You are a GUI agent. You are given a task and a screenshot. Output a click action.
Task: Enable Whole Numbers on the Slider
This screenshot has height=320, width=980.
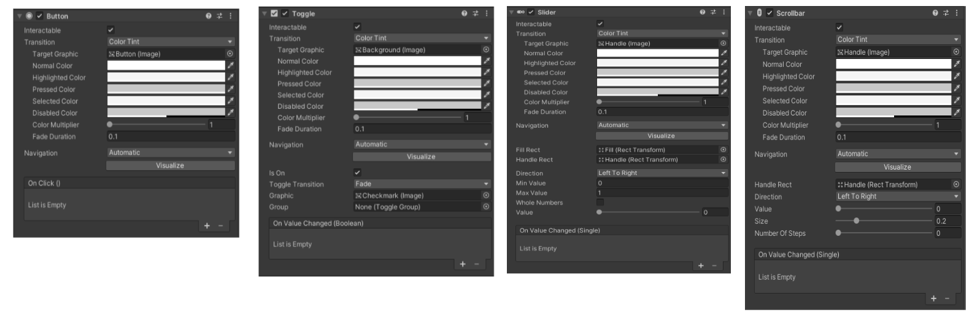coord(600,202)
